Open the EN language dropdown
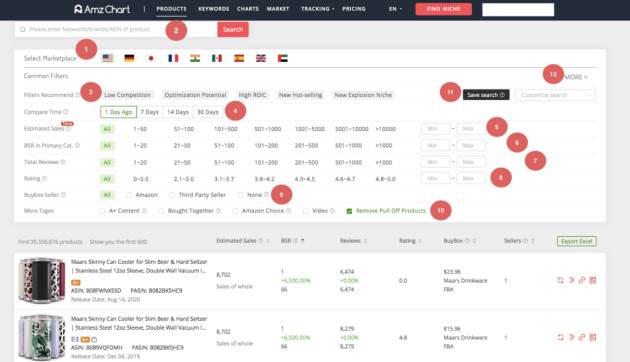The width and height of the screenshot is (630, 362). (395, 9)
